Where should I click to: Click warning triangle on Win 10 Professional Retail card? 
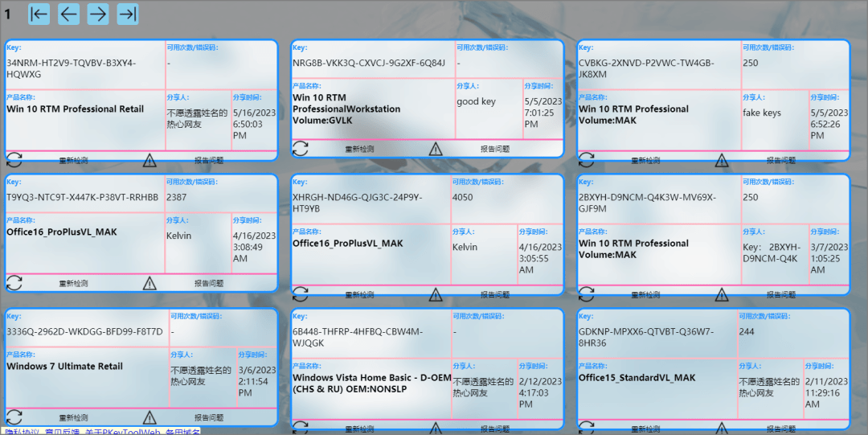click(149, 160)
